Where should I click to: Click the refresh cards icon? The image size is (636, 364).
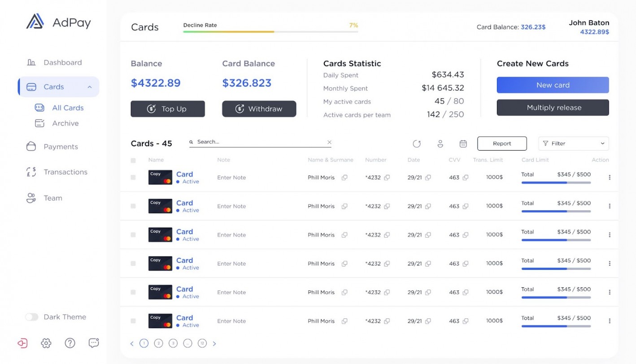pyautogui.click(x=417, y=144)
